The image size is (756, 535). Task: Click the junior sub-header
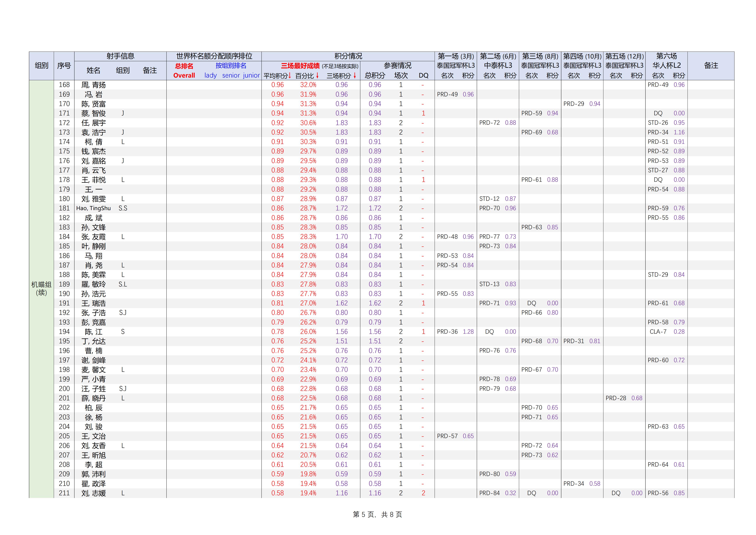[252, 76]
